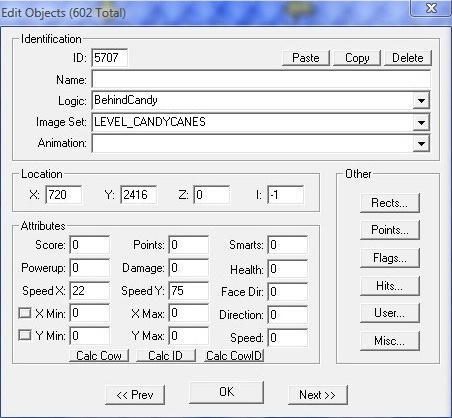Enable the X Min checkbox
The height and width of the screenshot is (418, 452).
click(25, 313)
